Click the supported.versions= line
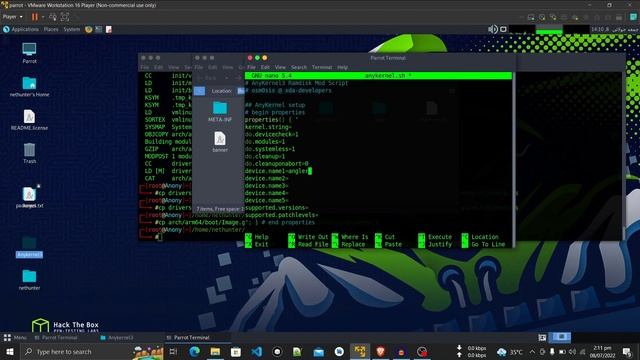This screenshot has width=640, height=360. pos(276,208)
